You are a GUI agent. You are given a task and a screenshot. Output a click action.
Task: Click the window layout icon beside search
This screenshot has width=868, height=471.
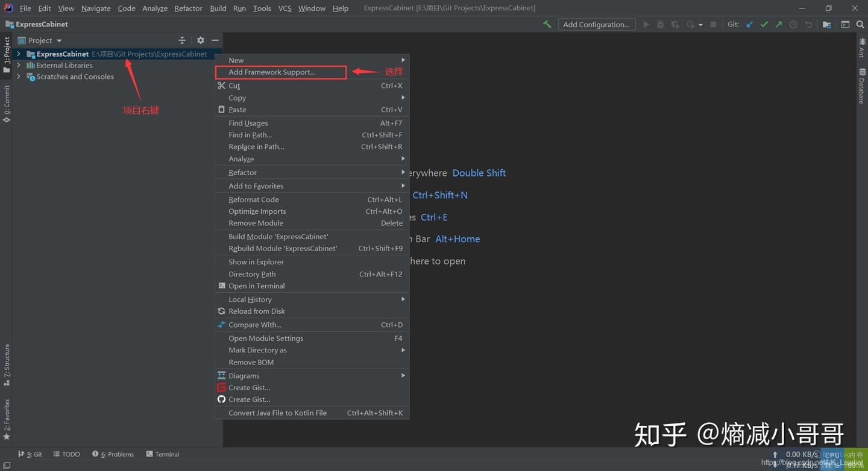[845, 25]
